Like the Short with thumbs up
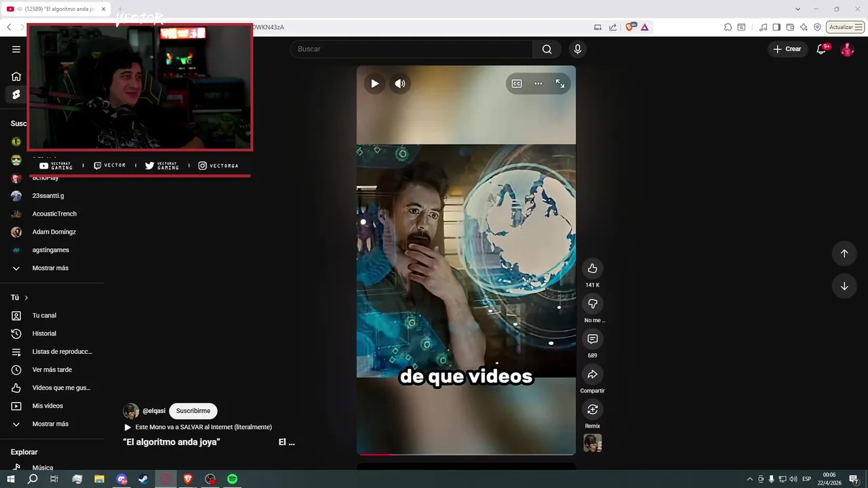The image size is (868, 488). click(593, 268)
